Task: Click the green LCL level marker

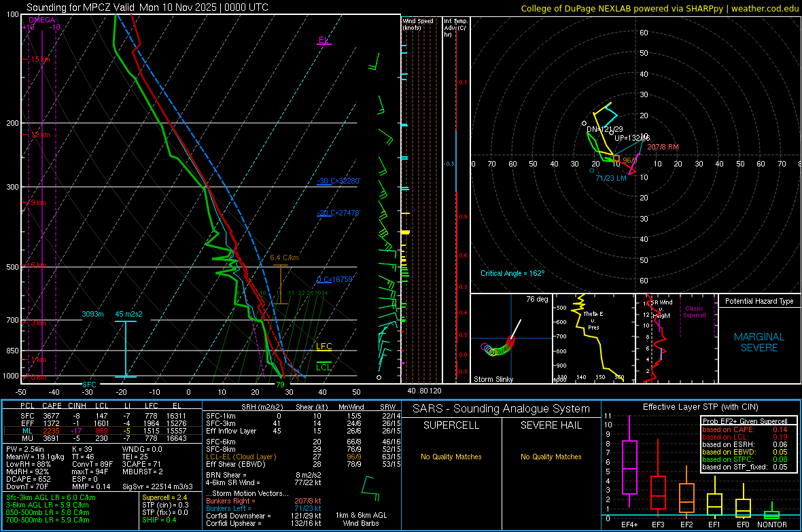Action: point(324,367)
